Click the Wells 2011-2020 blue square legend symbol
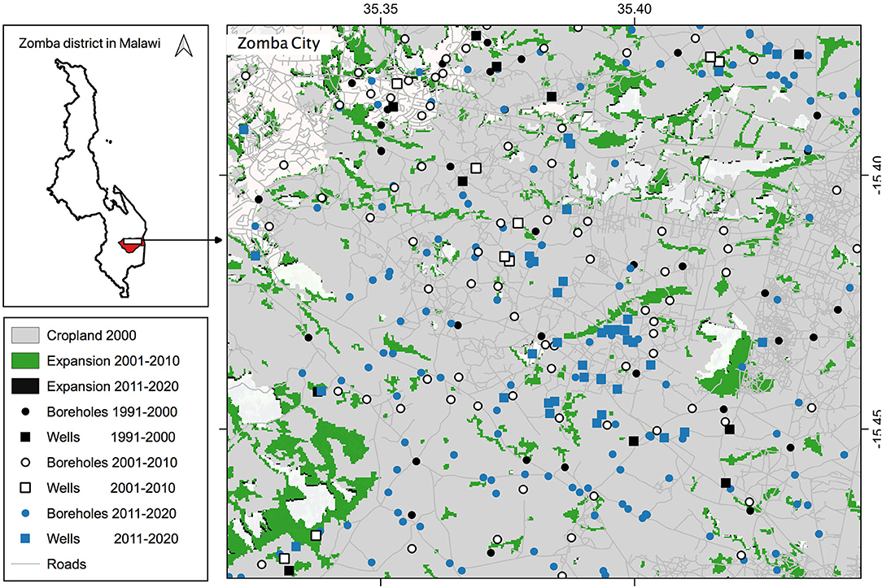 coord(24,538)
